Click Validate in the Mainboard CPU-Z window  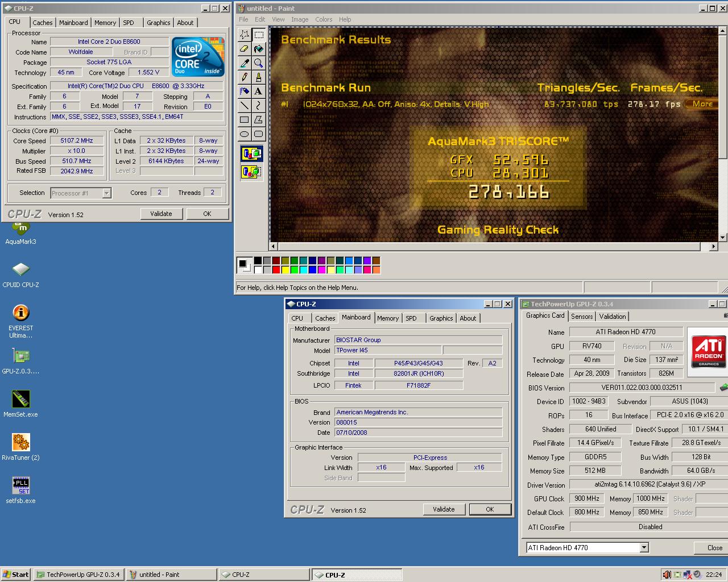[x=444, y=509]
